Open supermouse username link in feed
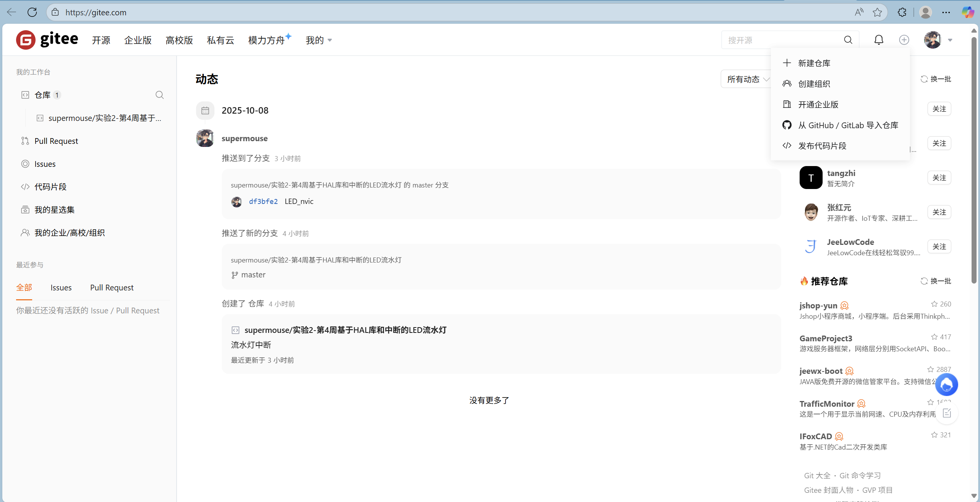Viewport: 980px width, 502px height. pos(245,139)
